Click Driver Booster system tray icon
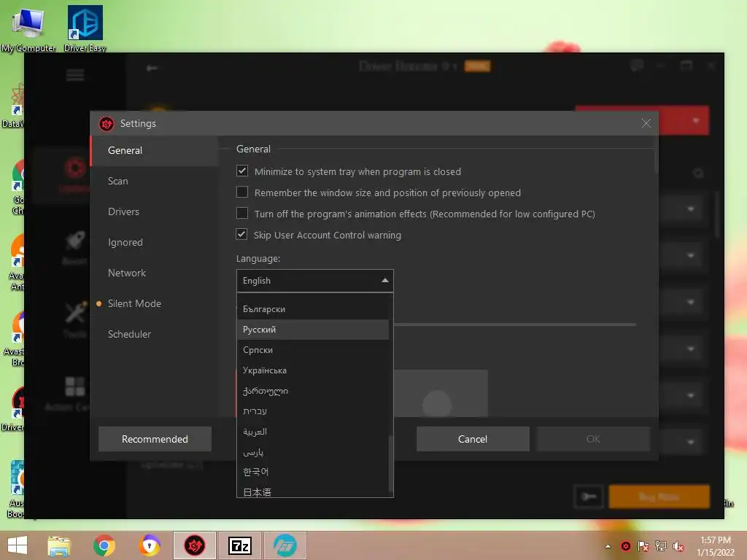Viewport: 747px width, 560px height. [625, 546]
